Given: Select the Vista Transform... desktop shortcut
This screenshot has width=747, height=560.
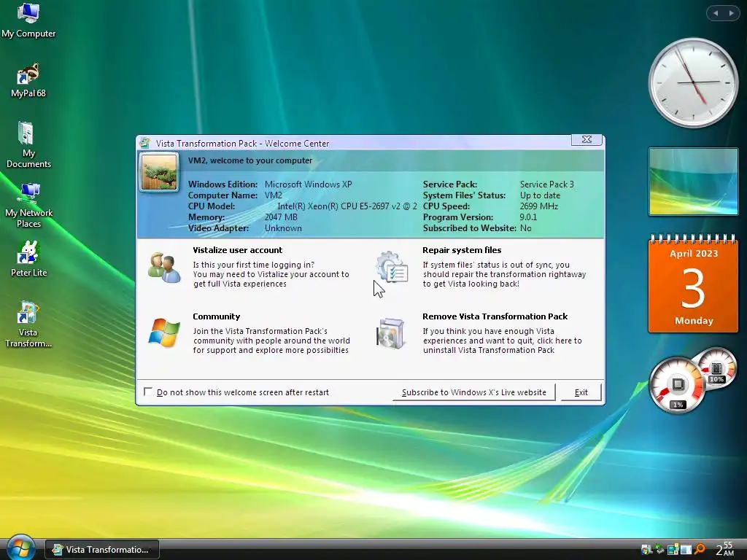Looking at the screenshot, I should (x=28, y=324).
